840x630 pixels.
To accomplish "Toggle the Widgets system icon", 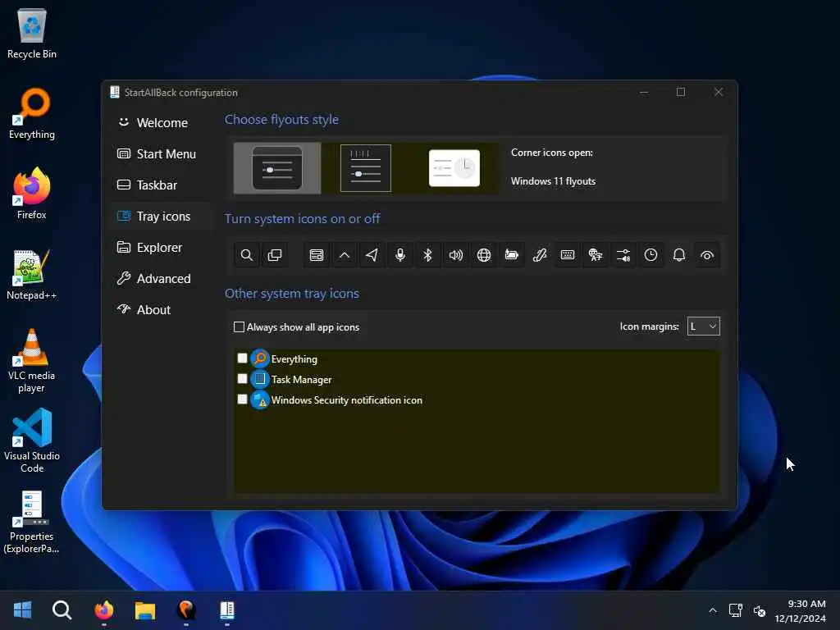I will coord(317,255).
